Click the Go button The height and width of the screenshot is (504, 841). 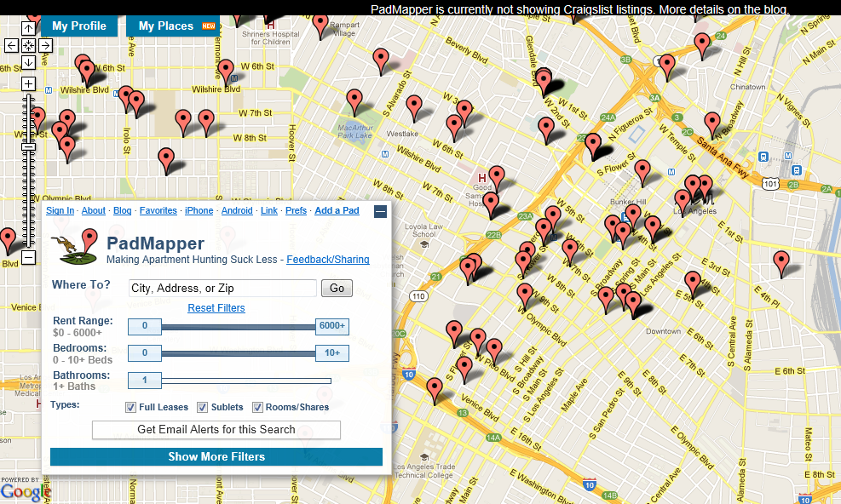click(337, 289)
